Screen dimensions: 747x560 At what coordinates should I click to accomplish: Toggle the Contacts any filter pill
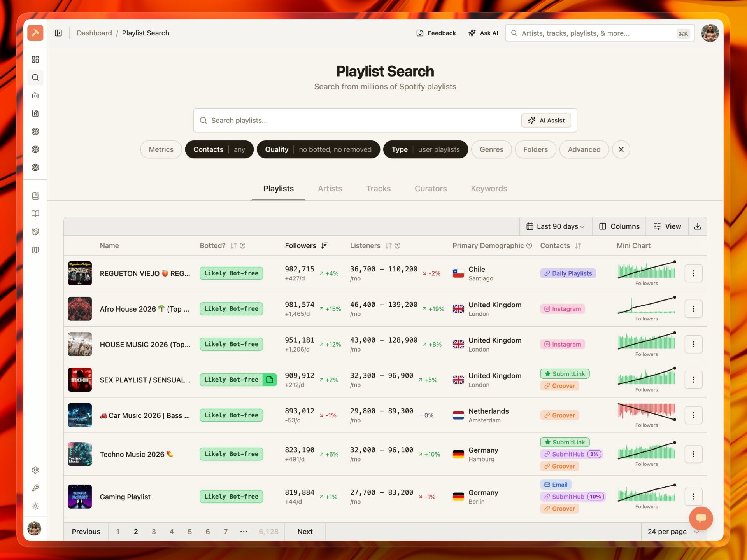tap(219, 149)
